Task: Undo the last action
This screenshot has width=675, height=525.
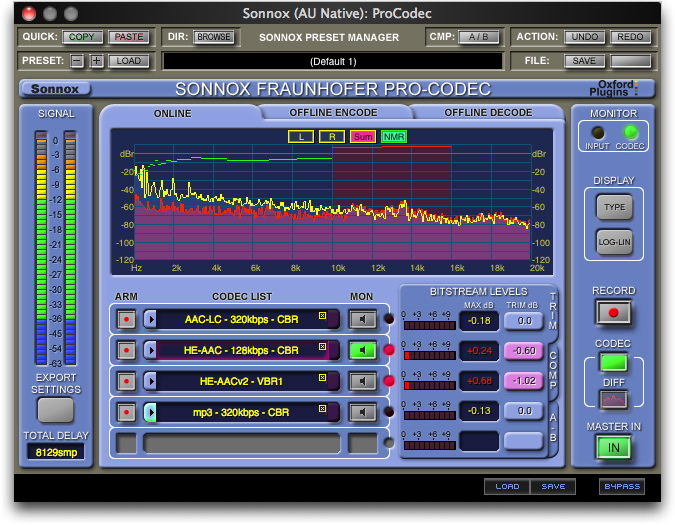Action: (x=585, y=37)
